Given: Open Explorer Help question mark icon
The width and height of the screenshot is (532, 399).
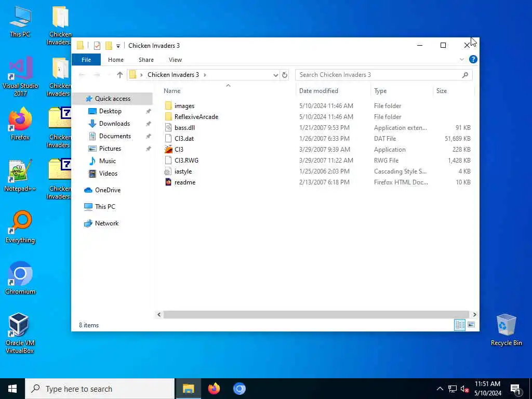Looking at the screenshot, I should pos(473,59).
